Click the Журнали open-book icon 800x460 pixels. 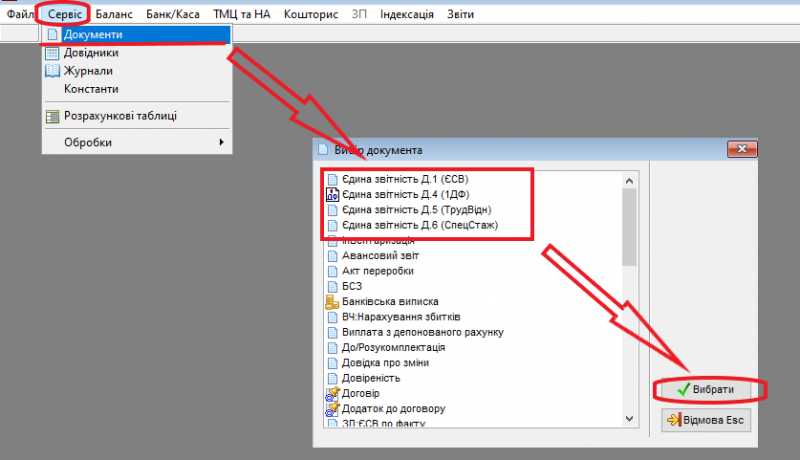53,71
